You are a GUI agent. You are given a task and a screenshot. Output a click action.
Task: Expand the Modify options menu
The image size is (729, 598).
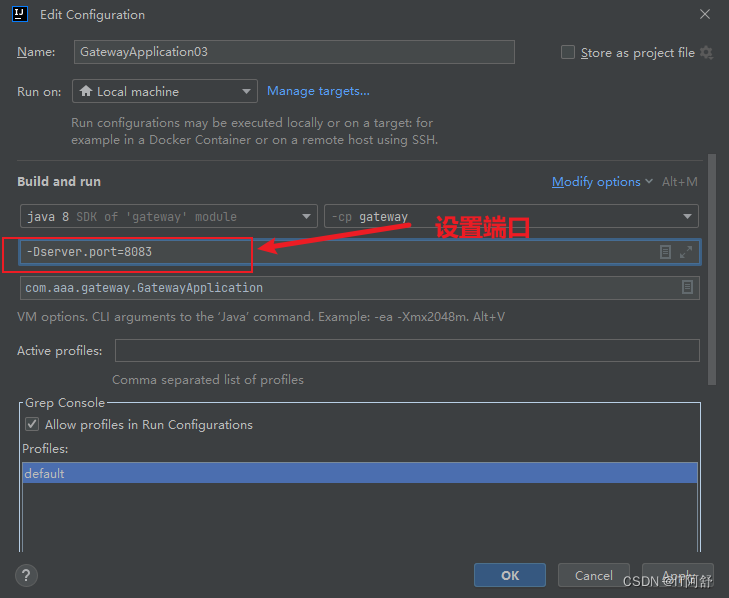602,182
